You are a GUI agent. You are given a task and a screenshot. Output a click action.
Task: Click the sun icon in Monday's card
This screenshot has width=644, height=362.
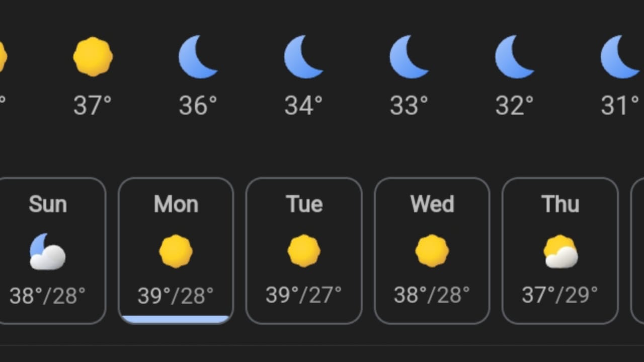176,251
